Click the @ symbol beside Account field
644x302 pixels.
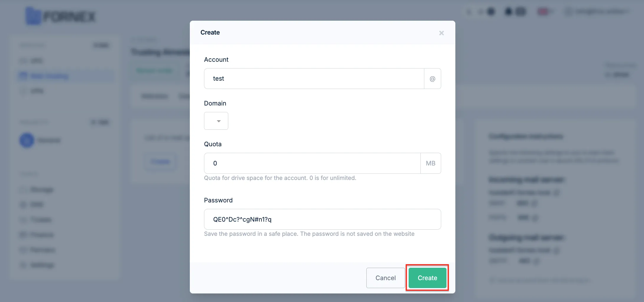click(432, 79)
